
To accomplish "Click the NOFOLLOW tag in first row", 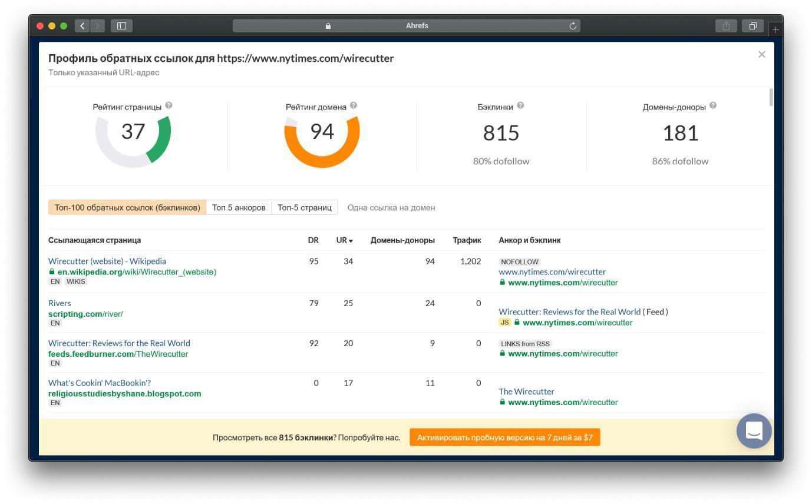I will point(520,261).
